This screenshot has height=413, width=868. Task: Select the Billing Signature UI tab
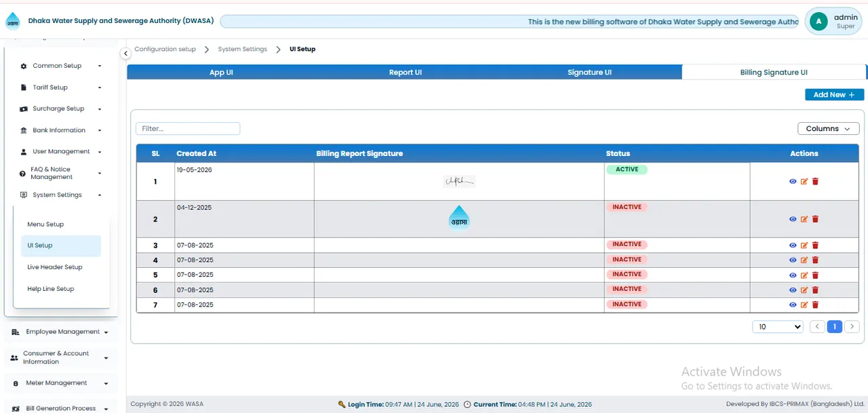(774, 73)
